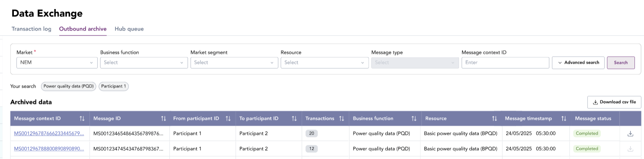644x159 pixels.
Task: Expand Advanced search options
Action: coord(578,63)
